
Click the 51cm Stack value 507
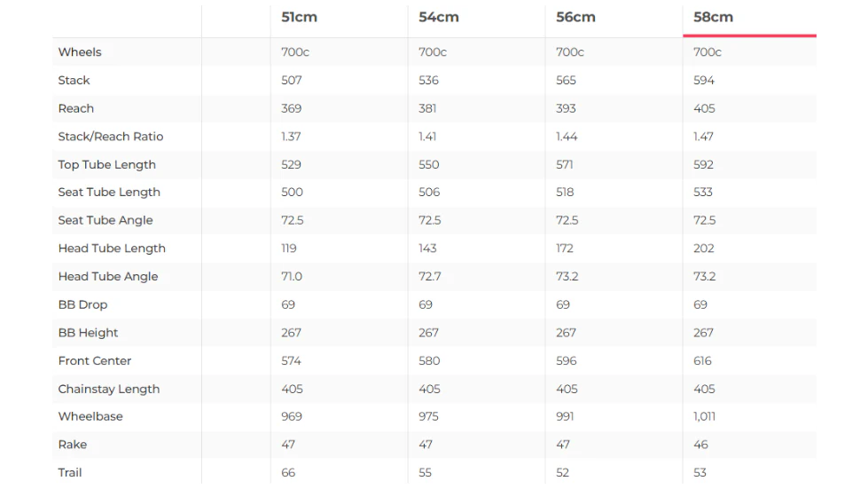pyautogui.click(x=292, y=81)
